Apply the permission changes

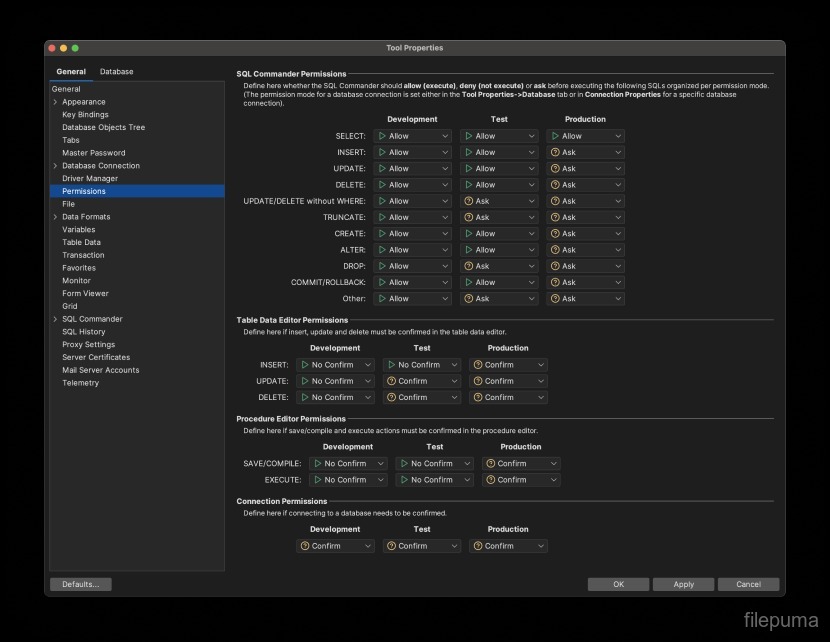click(683, 584)
